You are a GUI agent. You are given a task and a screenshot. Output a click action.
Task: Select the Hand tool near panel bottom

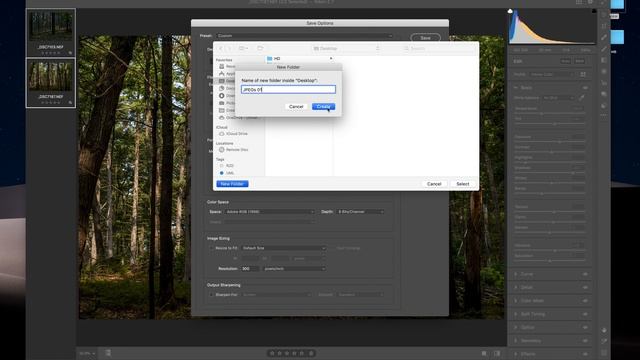click(x=604, y=330)
